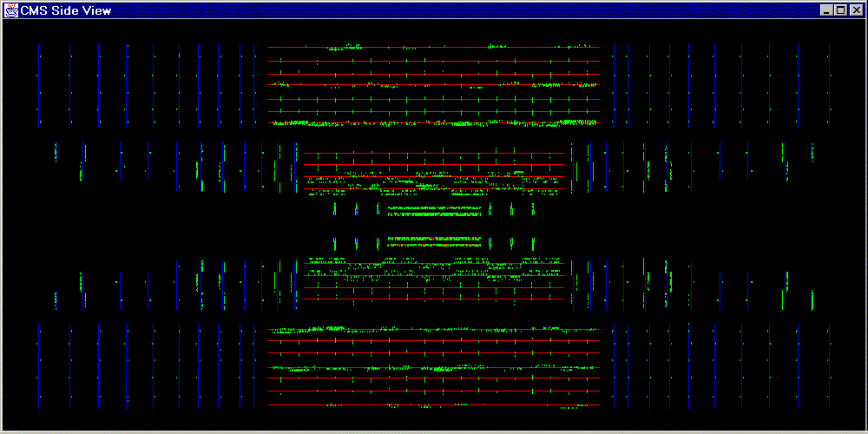This screenshot has height=434, width=868.
Task: Close the CMS Side View window
Action: tap(855, 10)
